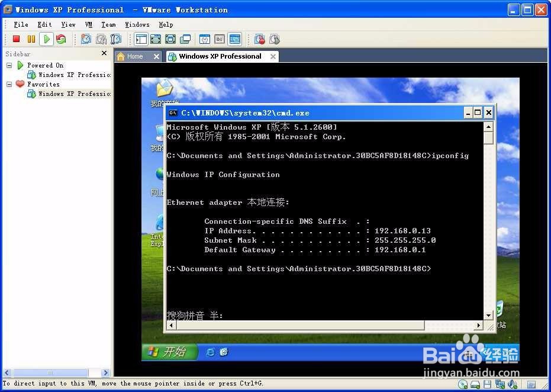Collapse the Favorites tree node

(9, 84)
